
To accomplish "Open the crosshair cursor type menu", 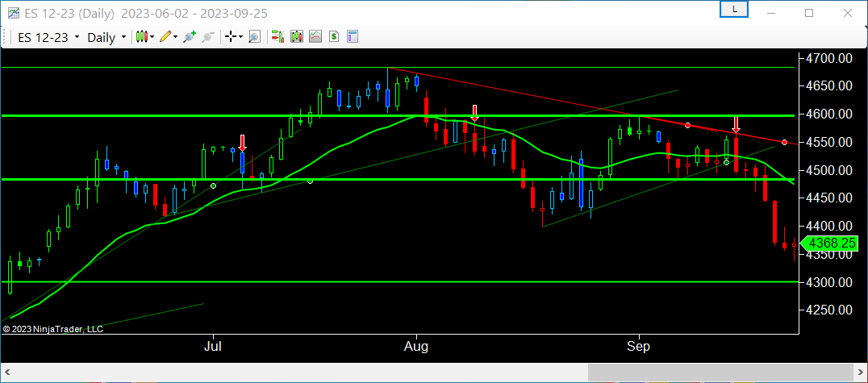I will coord(233,37).
